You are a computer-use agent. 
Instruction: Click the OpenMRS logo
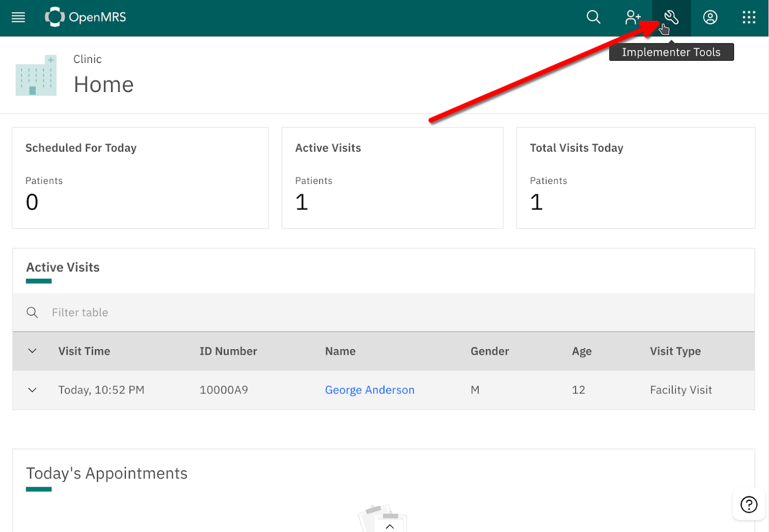85,18
